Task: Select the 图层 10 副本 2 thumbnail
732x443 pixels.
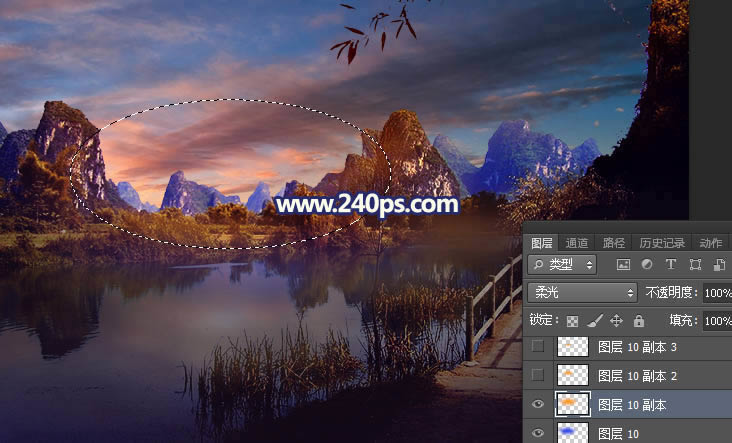Action: 572,375
